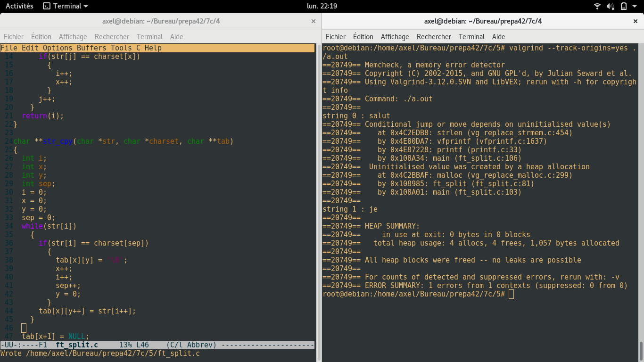Open Emacs Tools menu
Viewport: 644px width, 362px height.
point(121,48)
